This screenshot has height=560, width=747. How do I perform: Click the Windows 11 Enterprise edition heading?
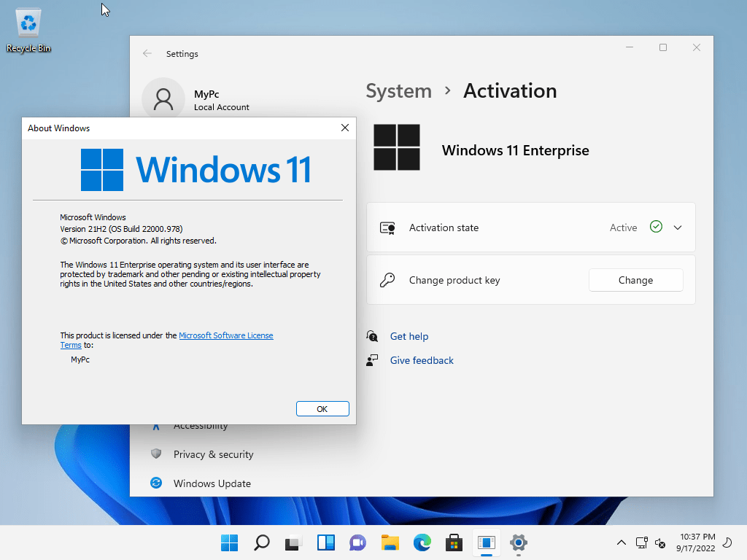[515, 150]
